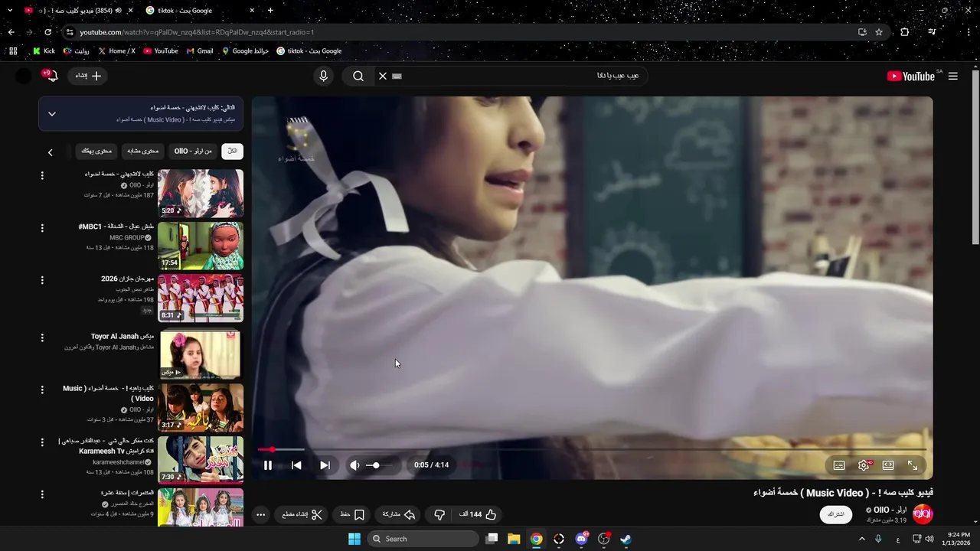This screenshot has width=980, height=551.
Task: Toggle theater mode in the player
Action: [888, 465]
